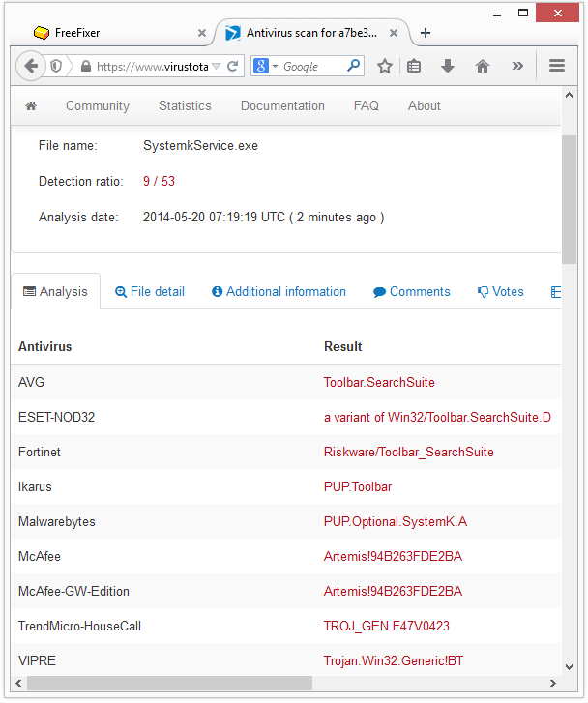Close the Antivirus scan tab
Viewport: 588px width, 703px height.
pos(394,33)
